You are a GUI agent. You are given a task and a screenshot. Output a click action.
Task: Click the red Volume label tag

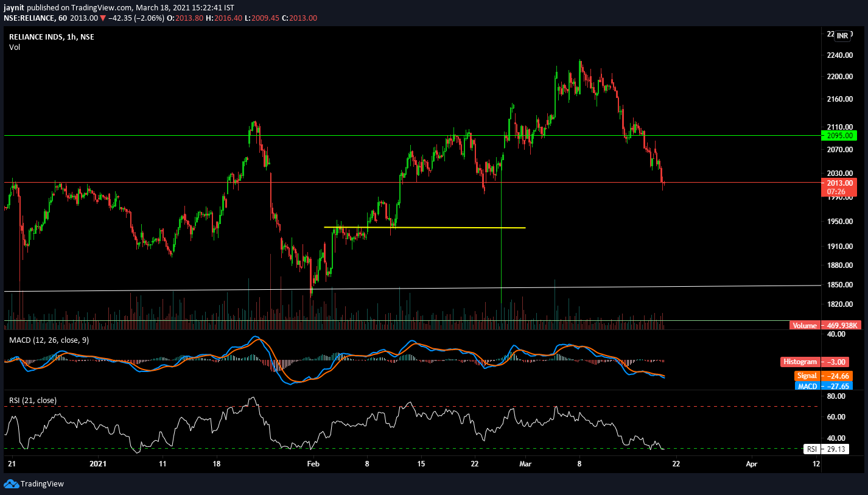(804, 326)
